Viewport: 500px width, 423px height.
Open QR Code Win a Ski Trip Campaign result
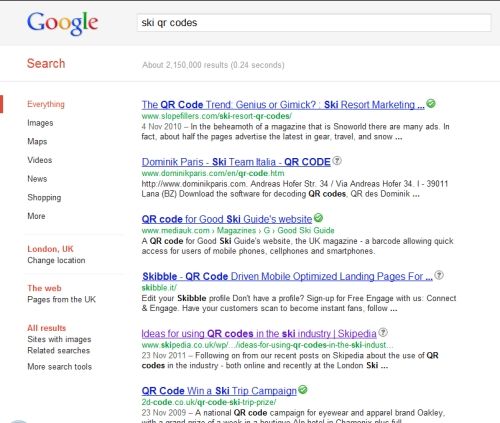coord(219,391)
